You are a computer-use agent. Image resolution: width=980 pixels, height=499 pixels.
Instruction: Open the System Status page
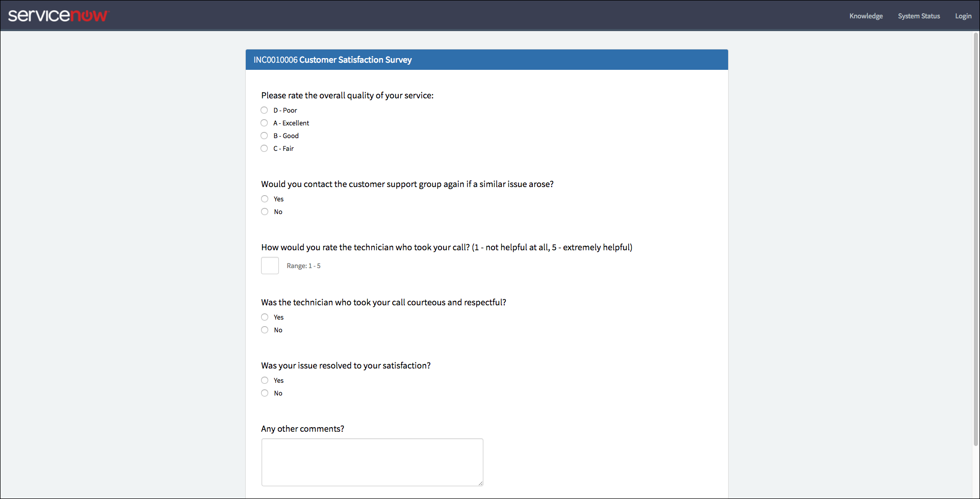[919, 16]
